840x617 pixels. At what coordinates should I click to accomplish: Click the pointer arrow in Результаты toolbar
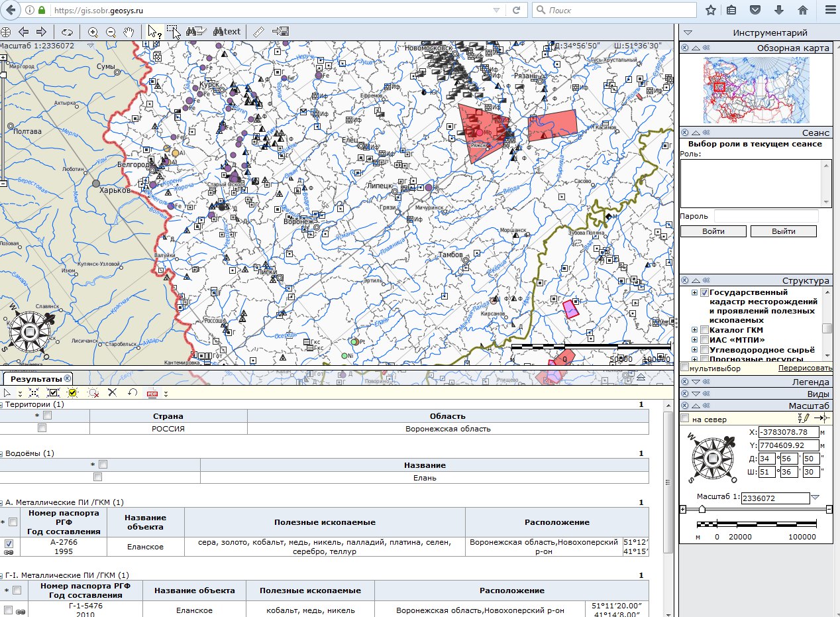(7, 393)
